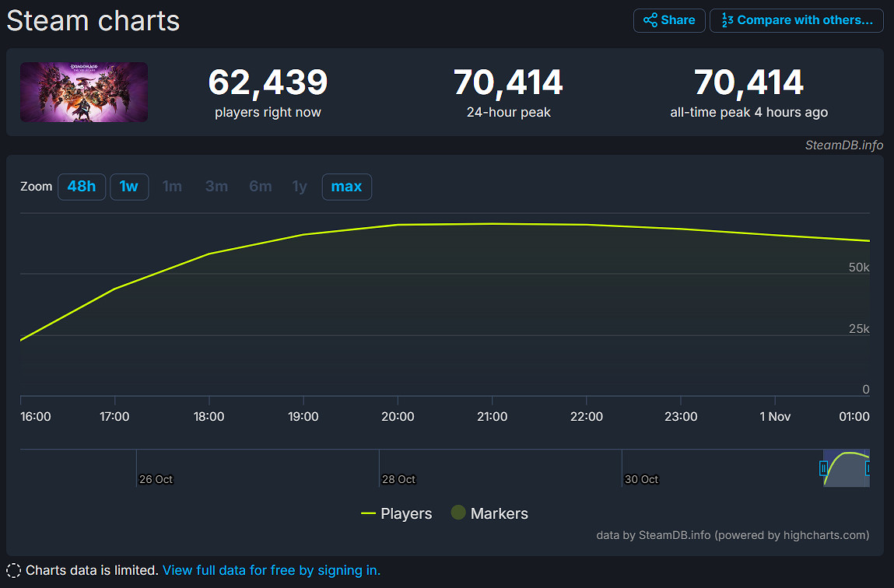The width and height of the screenshot is (894, 588).
Task: Switch chart zoom to 1w
Action: (129, 187)
